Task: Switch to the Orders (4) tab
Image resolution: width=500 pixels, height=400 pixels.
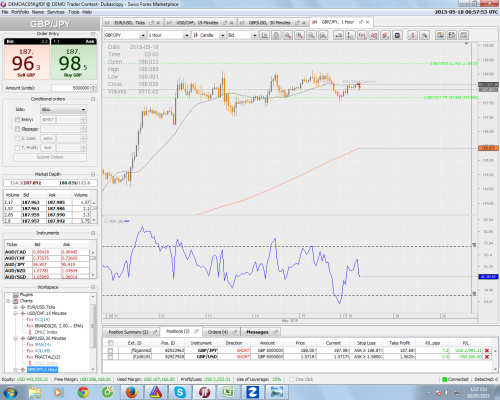Action: (221, 332)
